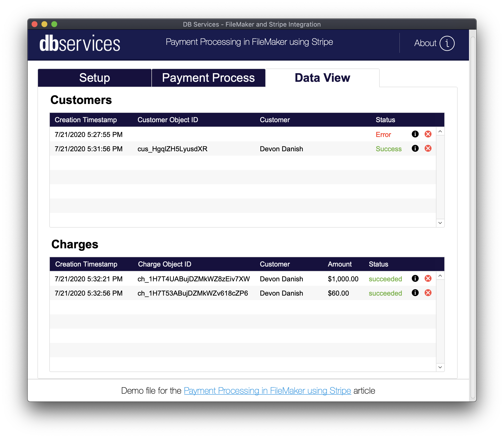Image resolution: width=504 pixels, height=438 pixels.
Task: Click Customers list scroll up arrow
Action: [x=440, y=132]
